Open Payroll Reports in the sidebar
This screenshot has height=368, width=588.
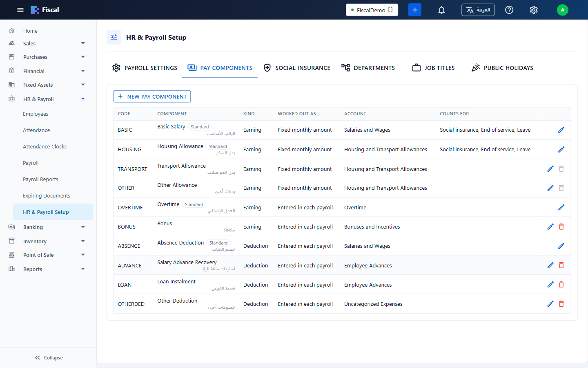click(x=53, y=180)
